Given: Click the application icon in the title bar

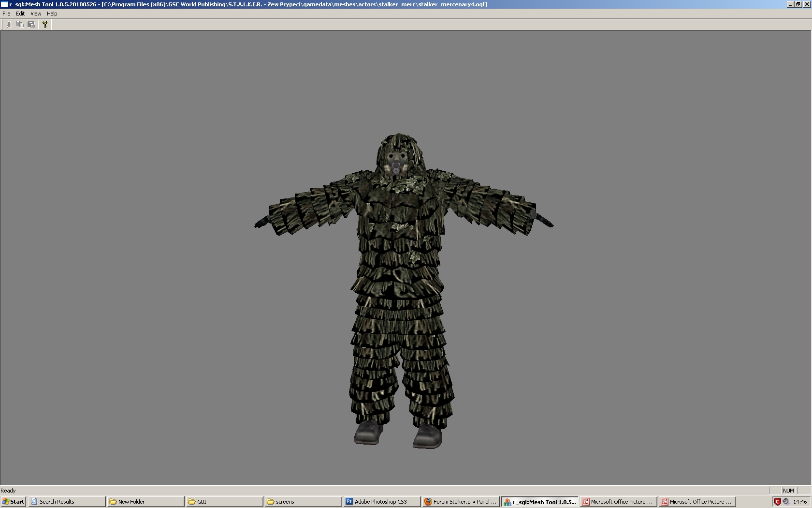Looking at the screenshot, I should point(4,4).
